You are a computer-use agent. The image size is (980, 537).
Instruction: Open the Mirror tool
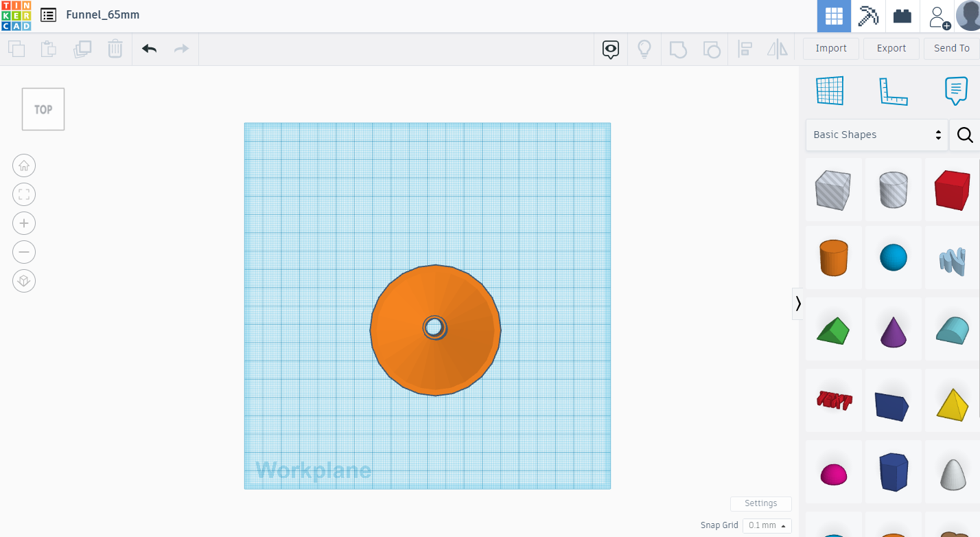778,49
